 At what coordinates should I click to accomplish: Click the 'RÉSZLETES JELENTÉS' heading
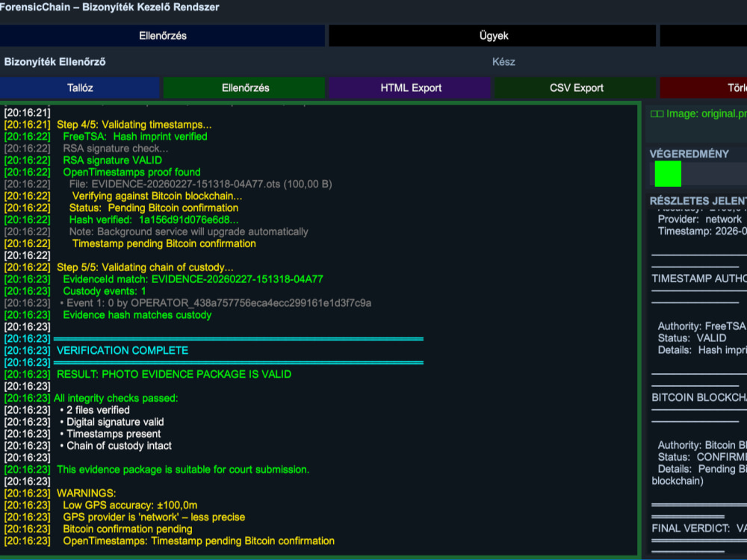(698, 201)
